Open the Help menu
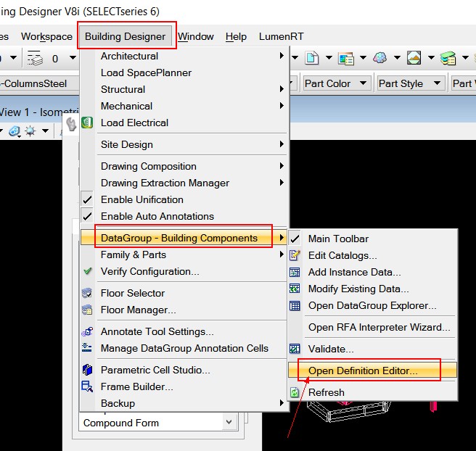 click(x=236, y=36)
